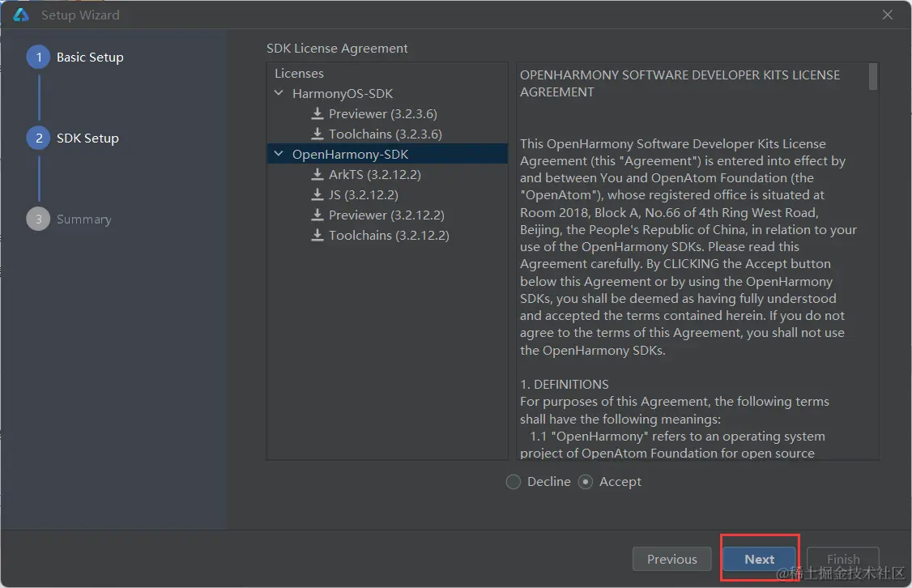912x588 pixels.
Task: Go to Summary step
Action: click(x=83, y=219)
